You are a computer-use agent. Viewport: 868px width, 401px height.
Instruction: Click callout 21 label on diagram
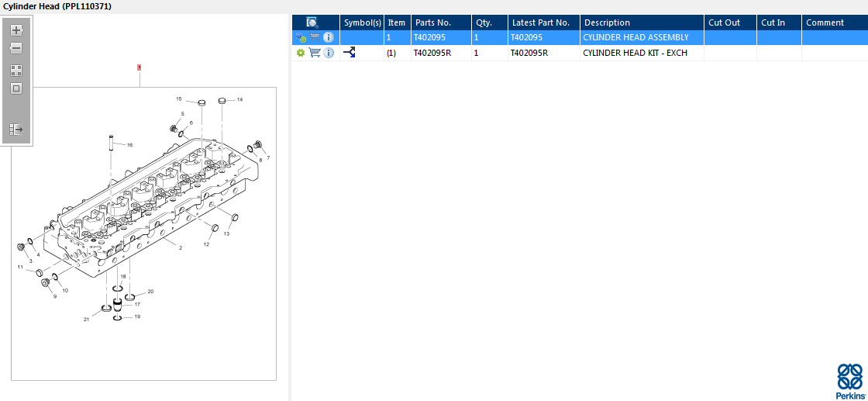point(86,320)
